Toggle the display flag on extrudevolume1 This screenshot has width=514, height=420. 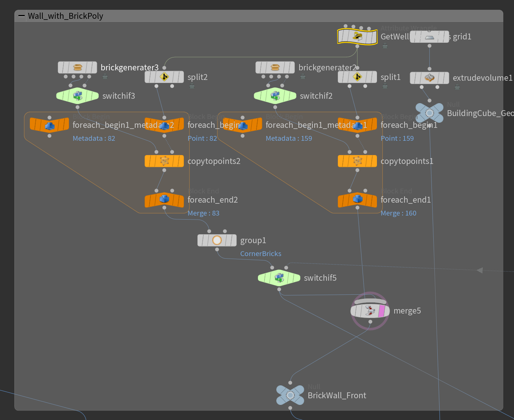pyautogui.click(x=446, y=78)
